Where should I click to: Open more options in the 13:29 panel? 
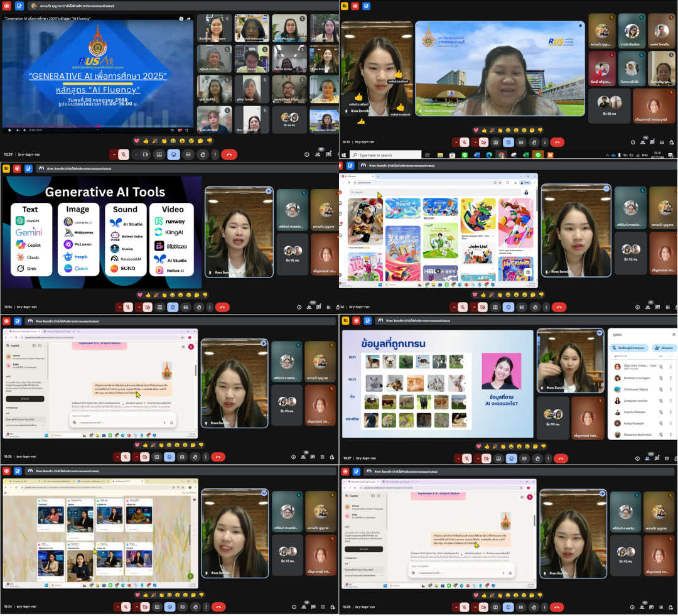point(215,154)
